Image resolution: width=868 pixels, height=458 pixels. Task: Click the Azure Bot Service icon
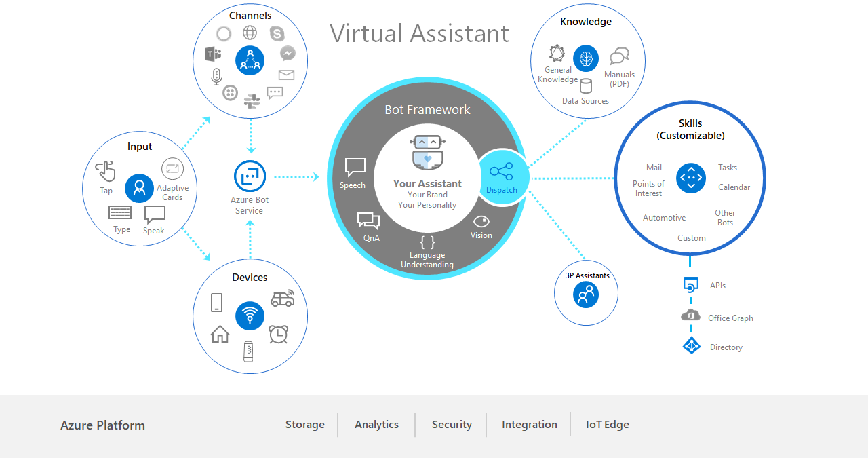pyautogui.click(x=250, y=176)
